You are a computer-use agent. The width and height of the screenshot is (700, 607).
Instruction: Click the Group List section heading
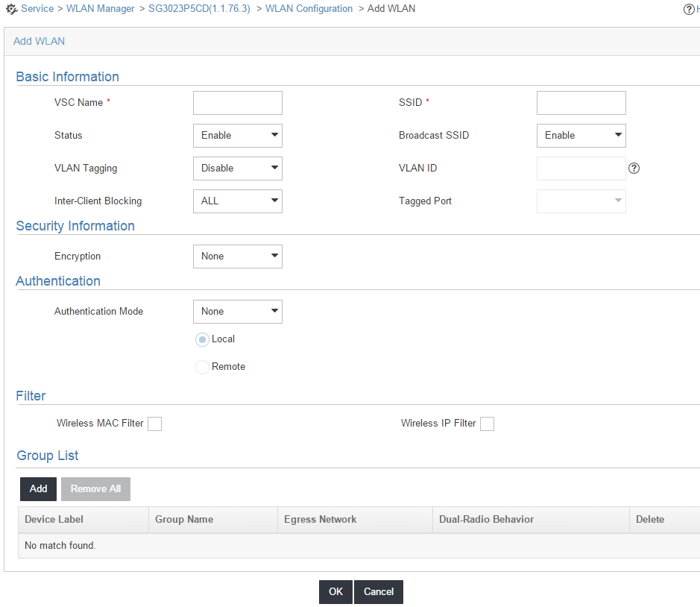click(47, 456)
